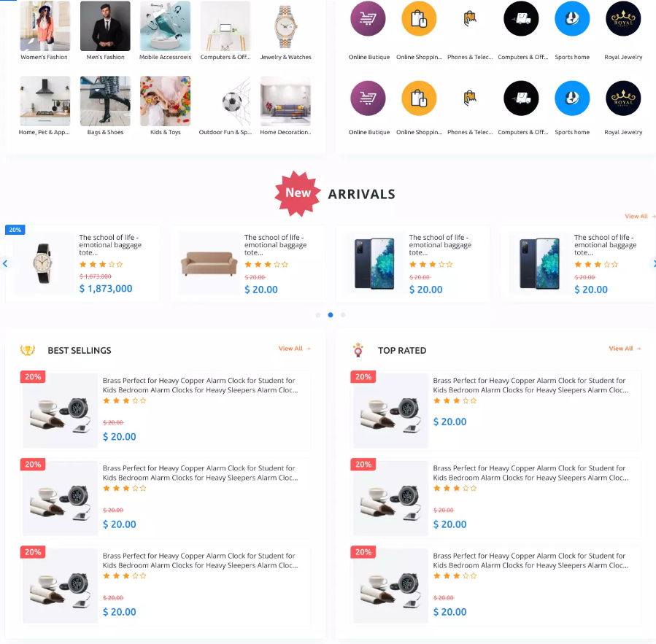Viewport: 656px width, 644px height.
Task: Select the last carousel pagination dot
Action: coord(343,315)
